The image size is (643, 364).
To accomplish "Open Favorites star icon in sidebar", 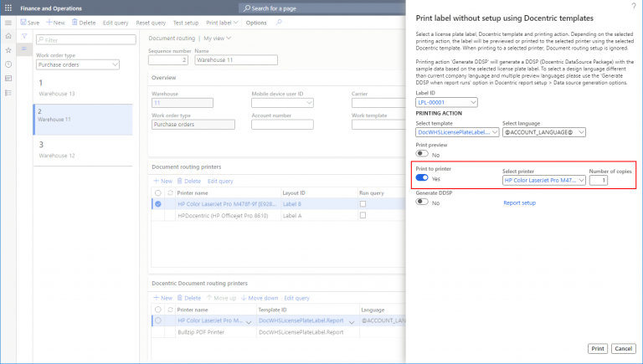I will pos(8,50).
